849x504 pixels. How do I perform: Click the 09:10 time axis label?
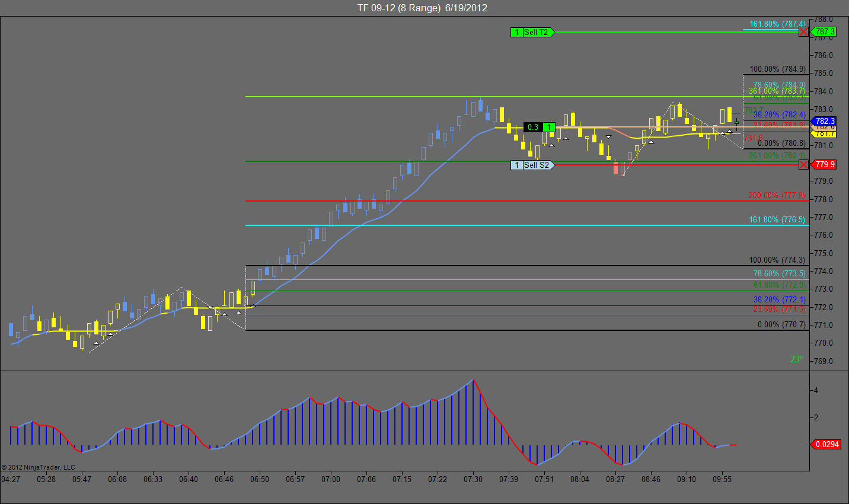(x=687, y=479)
